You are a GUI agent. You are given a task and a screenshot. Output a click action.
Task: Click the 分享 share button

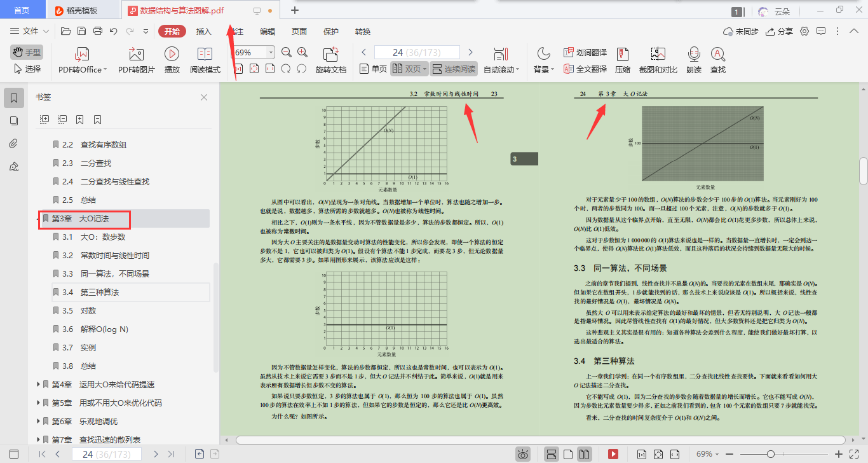click(x=780, y=31)
